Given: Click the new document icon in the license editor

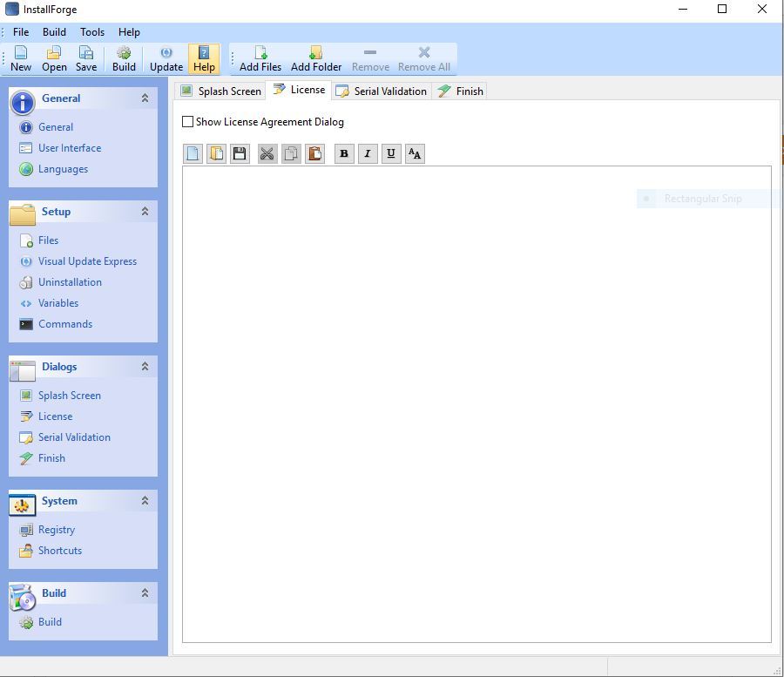Looking at the screenshot, I should [193, 153].
